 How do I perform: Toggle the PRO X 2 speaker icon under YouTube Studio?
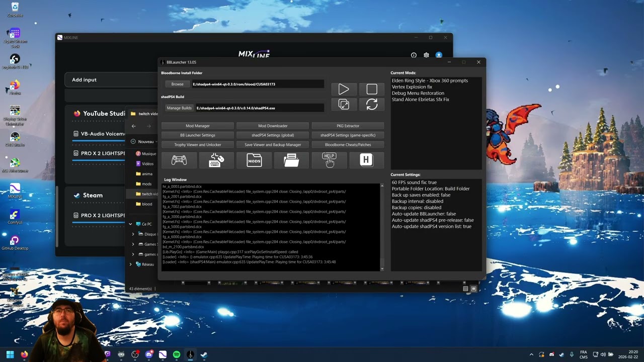click(x=76, y=153)
